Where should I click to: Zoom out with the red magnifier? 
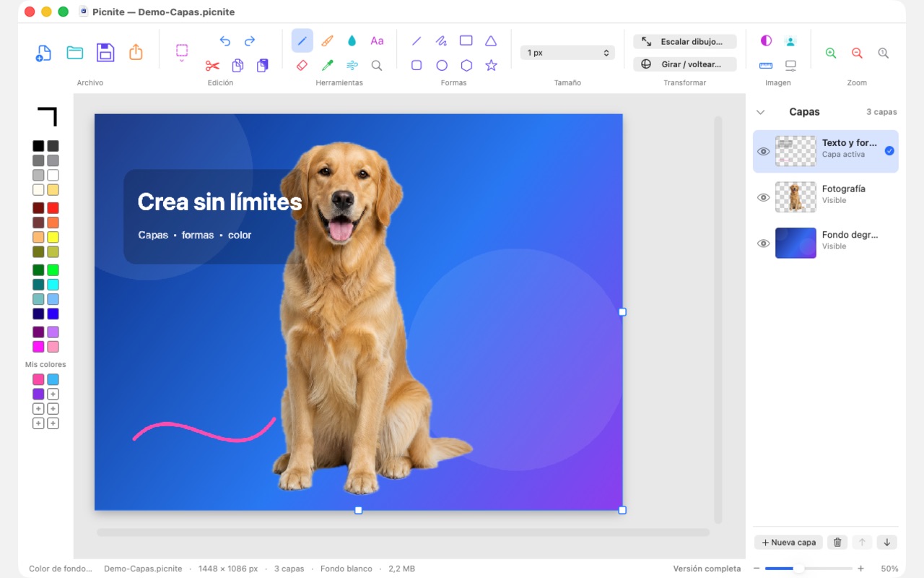tap(857, 53)
